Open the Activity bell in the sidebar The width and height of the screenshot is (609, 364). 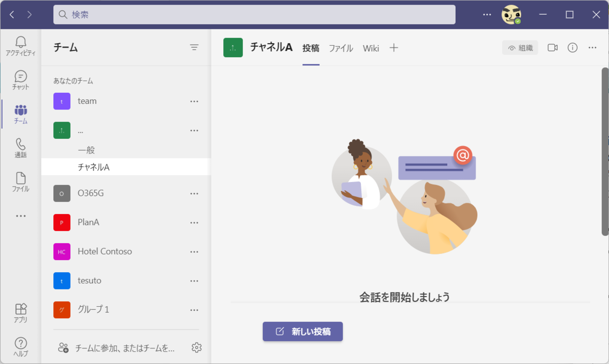click(21, 47)
